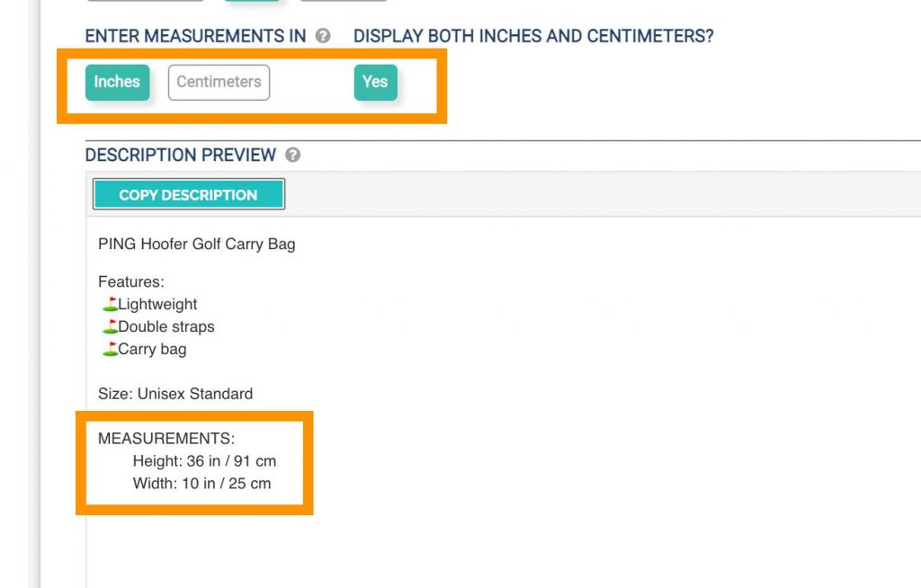Click the Width: 10 in / 25 cm line
Image resolution: width=921 pixels, height=588 pixels.
pos(201,483)
